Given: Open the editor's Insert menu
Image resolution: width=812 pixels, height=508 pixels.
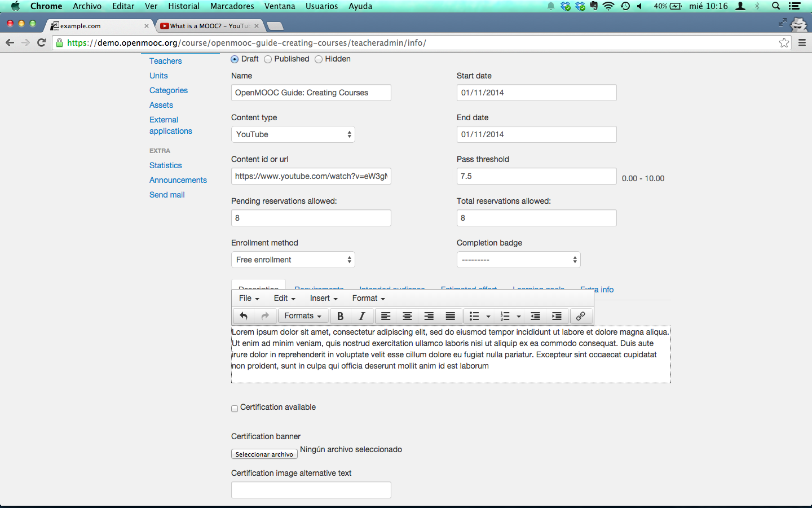Looking at the screenshot, I should 324,298.
